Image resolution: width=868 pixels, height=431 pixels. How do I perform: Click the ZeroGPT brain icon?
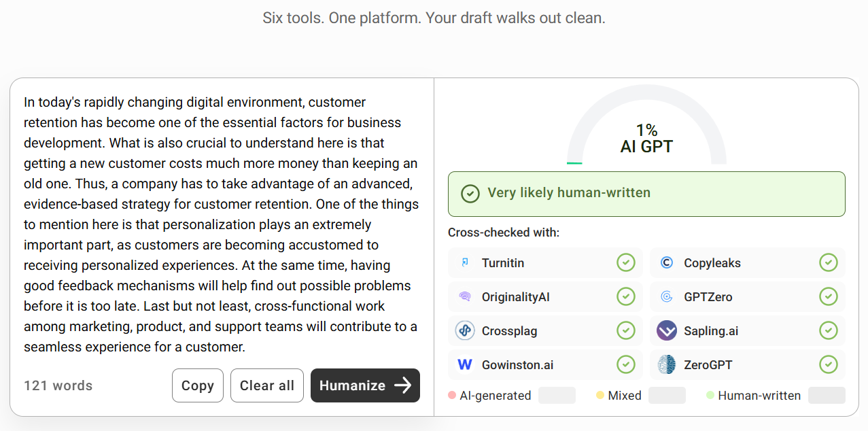tap(667, 364)
